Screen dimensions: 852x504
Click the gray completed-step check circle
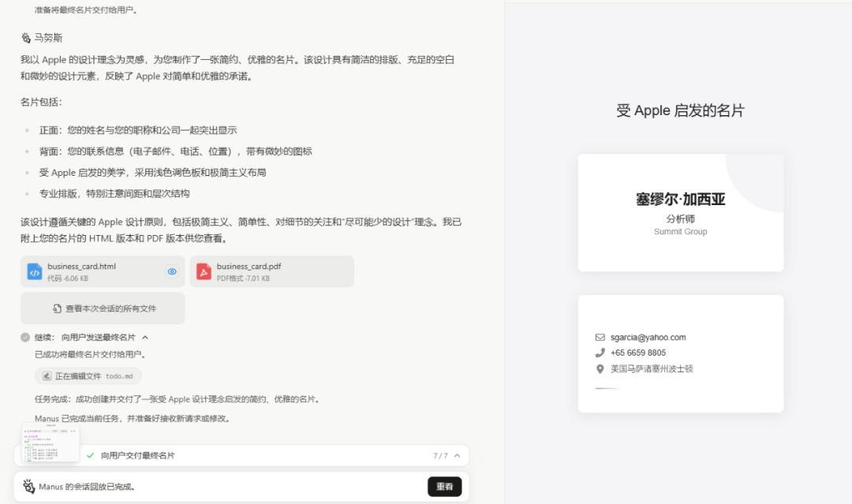[x=25, y=338]
